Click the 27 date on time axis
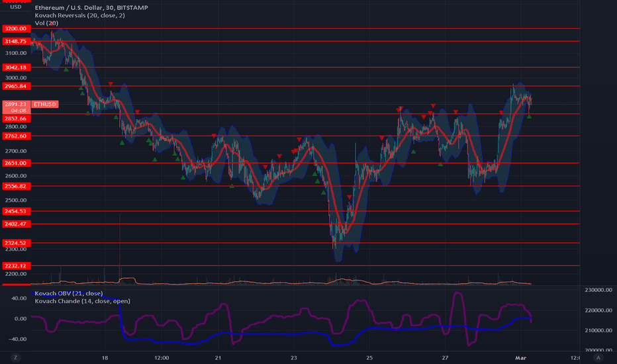617x364 pixels. [445, 357]
